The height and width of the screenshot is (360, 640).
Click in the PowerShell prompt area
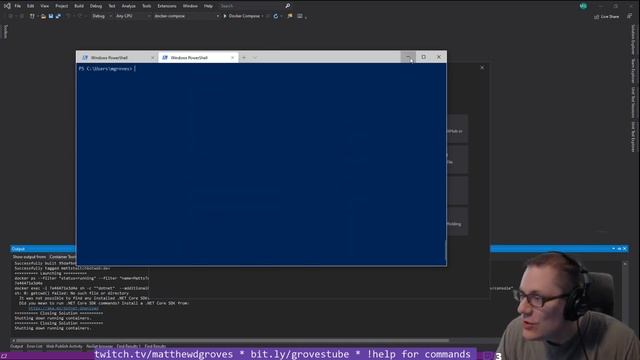tap(261, 164)
